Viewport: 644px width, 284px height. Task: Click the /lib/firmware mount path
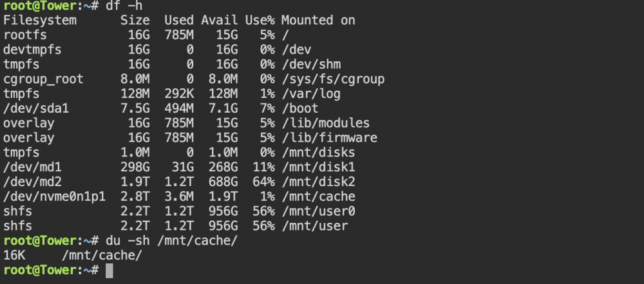(x=329, y=138)
